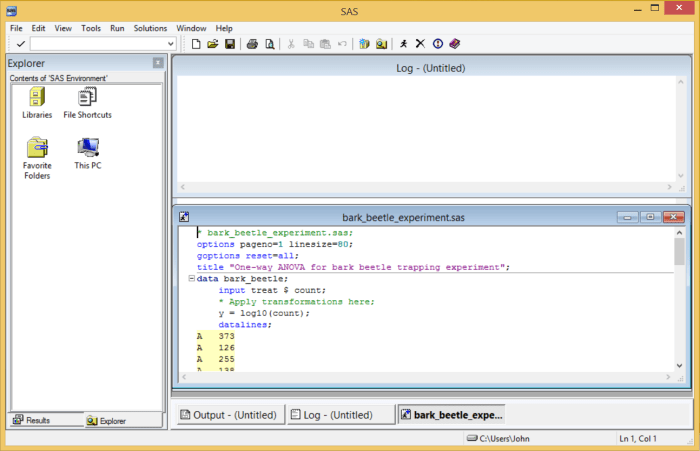This screenshot has height=451, width=700.
Task: Select the Log - (Untitled) window button
Action: 340,414
